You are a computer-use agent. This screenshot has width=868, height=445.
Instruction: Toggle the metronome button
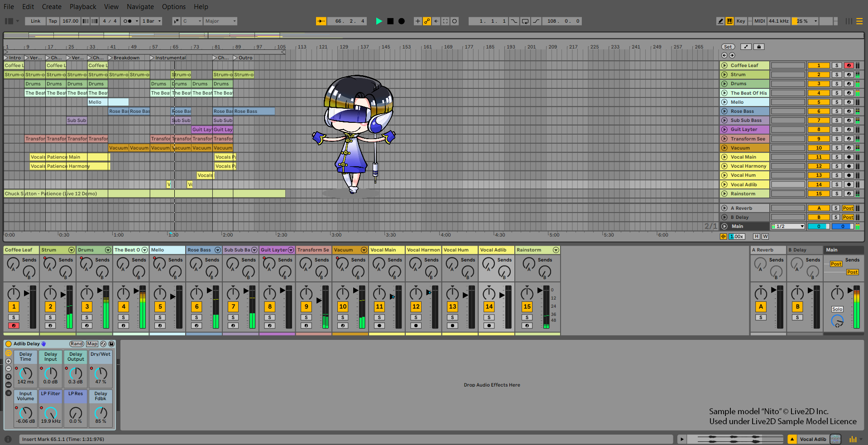128,21
